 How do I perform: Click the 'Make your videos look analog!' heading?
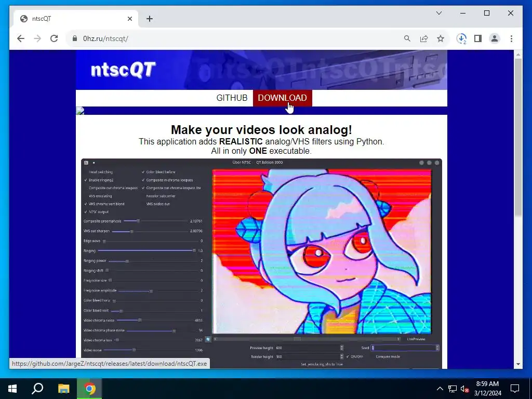(x=261, y=129)
